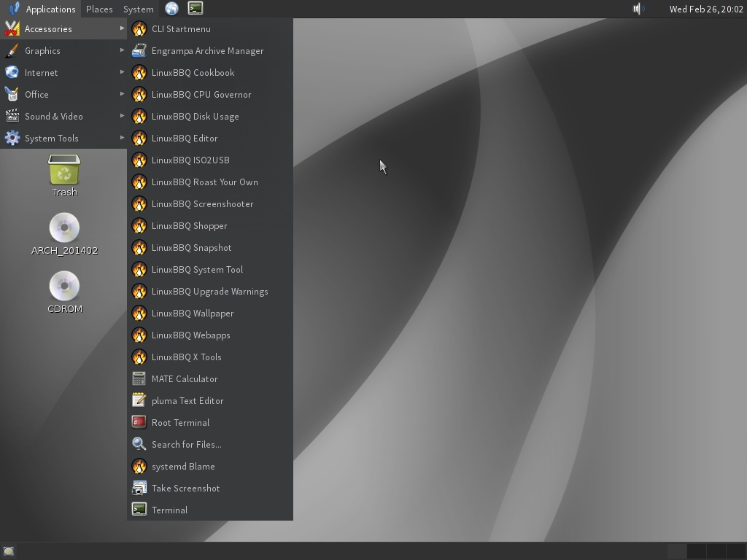Click the systemd Blame flame icon
The width and height of the screenshot is (747, 560).
pos(139,467)
